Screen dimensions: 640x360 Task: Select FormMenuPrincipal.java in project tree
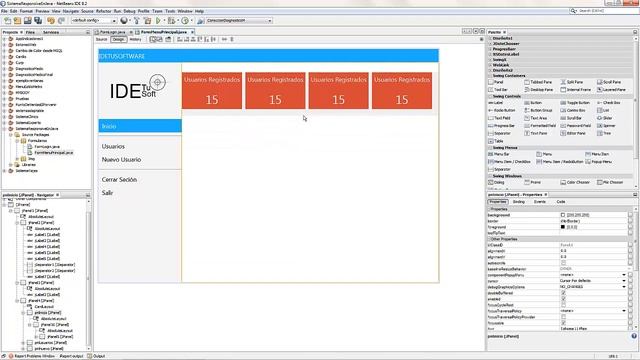tap(53, 153)
